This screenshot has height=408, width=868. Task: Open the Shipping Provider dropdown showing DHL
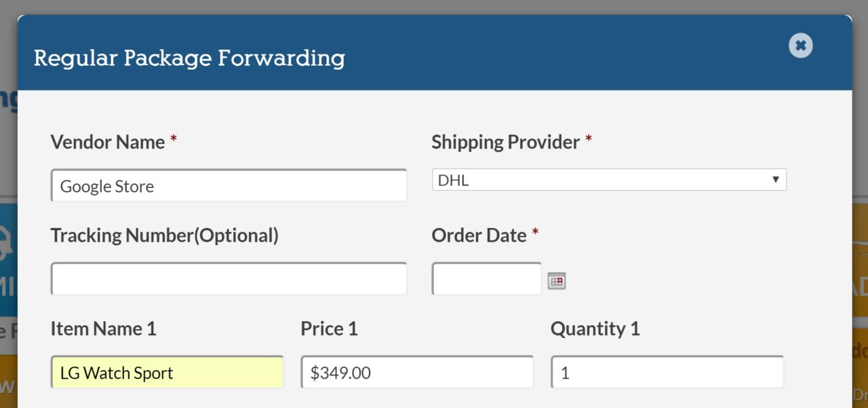(608, 180)
